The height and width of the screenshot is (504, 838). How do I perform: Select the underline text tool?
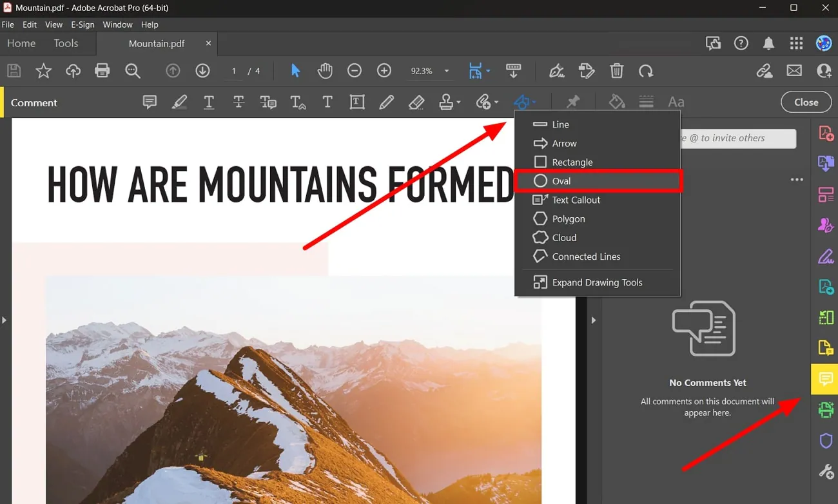click(x=209, y=102)
